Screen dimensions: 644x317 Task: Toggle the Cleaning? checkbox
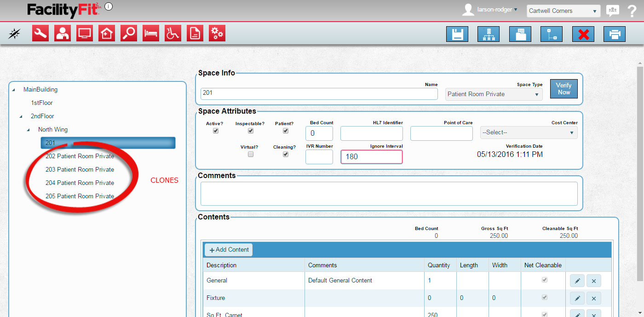point(286,155)
